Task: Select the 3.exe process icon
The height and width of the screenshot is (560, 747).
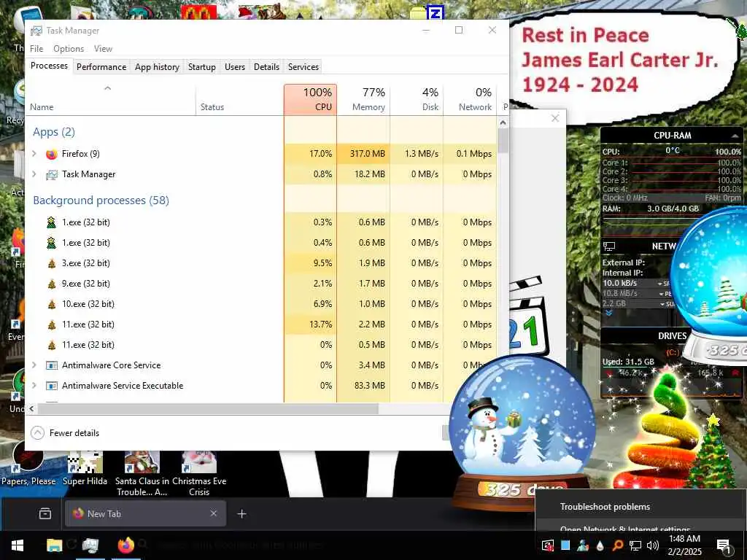Action: (x=52, y=263)
